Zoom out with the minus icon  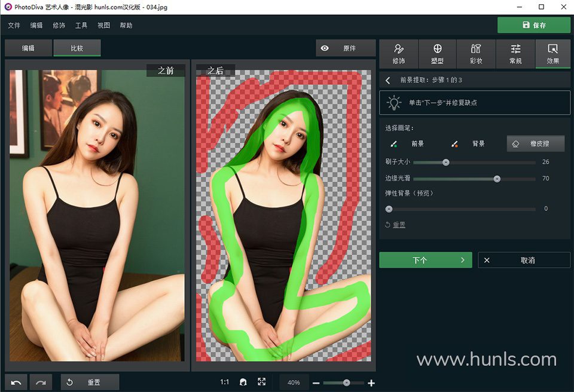(x=316, y=383)
